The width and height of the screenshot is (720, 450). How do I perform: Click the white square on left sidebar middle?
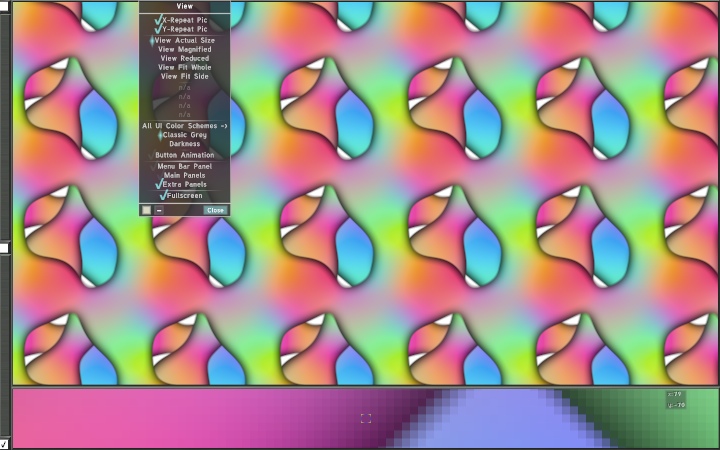[4, 248]
